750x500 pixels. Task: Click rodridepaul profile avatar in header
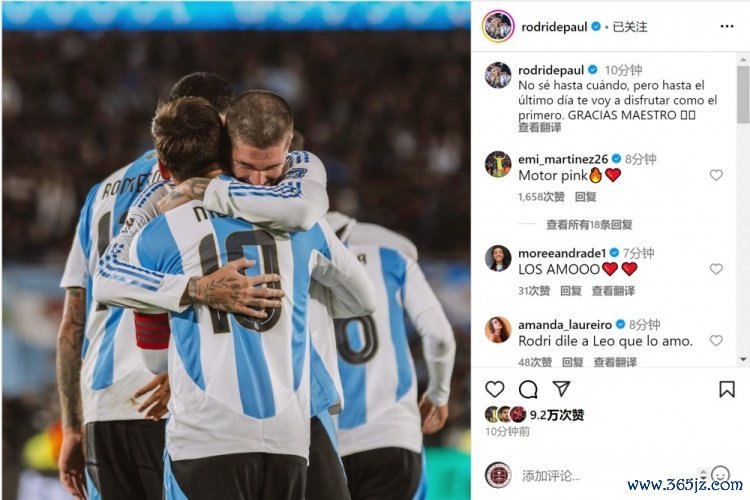click(x=498, y=26)
